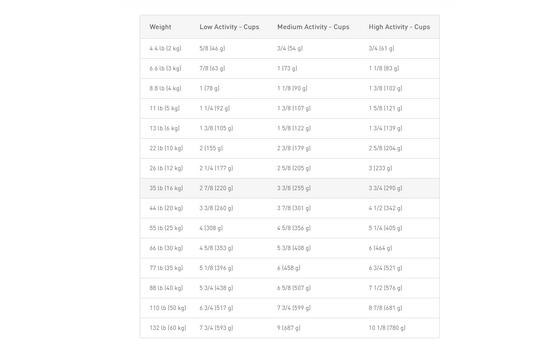This screenshot has width=533, height=360.
Task: Select the 4.4 lb (2 kg) weight cell
Action: [x=165, y=48]
